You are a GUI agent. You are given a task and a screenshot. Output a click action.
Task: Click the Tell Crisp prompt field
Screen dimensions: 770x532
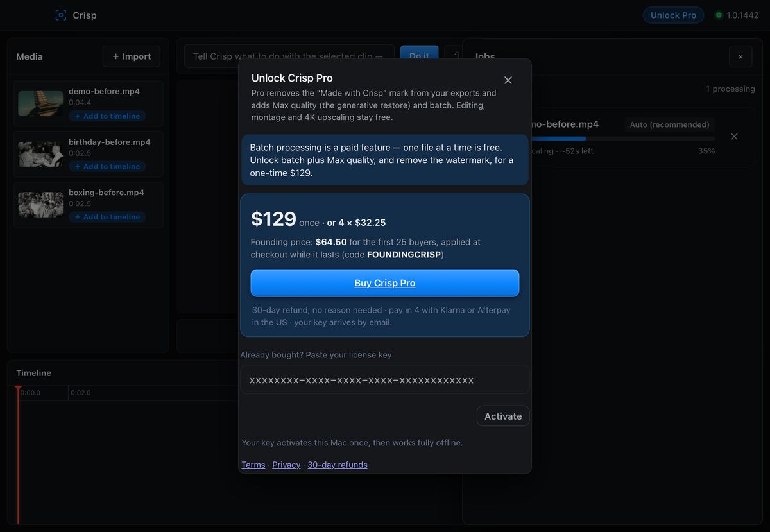[289, 56]
